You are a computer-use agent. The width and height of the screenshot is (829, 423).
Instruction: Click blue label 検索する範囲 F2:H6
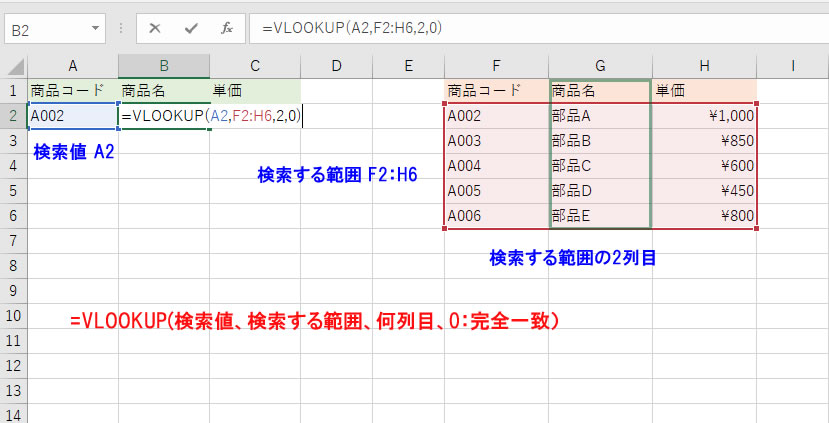coord(337,175)
